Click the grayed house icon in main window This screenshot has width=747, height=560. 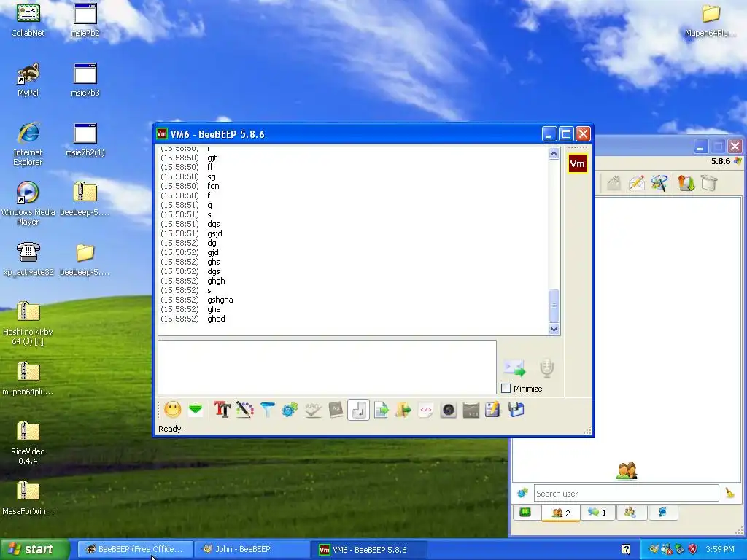coord(614,183)
